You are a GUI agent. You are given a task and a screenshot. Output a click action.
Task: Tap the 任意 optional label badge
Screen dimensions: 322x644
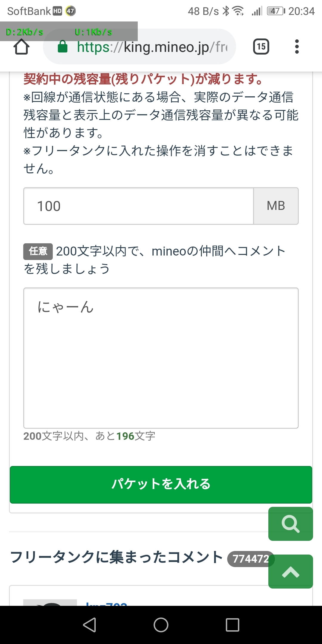pos(38,251)
